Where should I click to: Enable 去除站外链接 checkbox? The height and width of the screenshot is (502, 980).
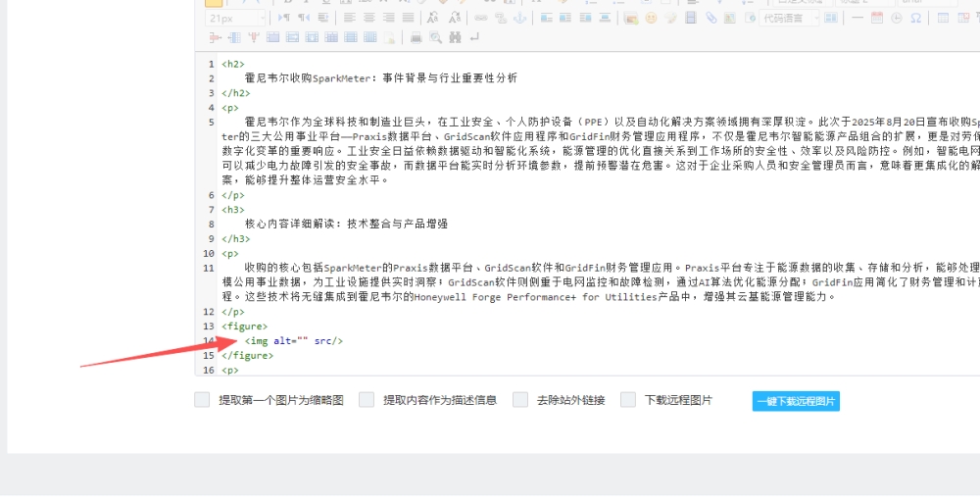(520, 400)
